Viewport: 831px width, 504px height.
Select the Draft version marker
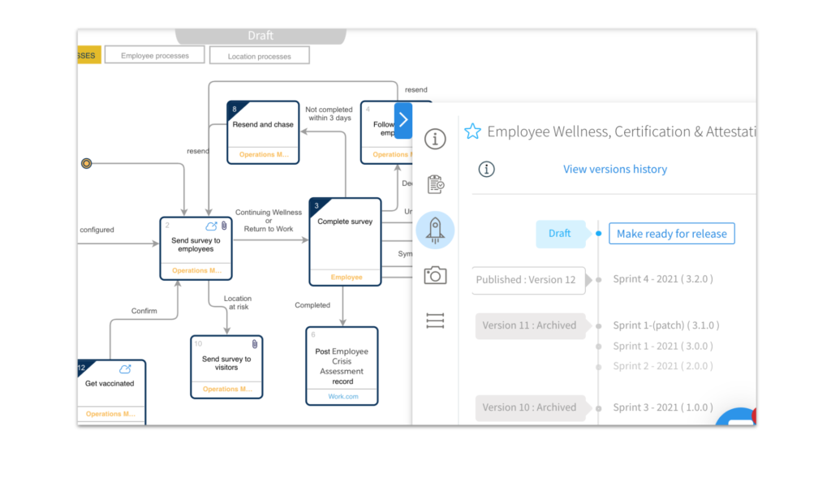pos(560,234)
